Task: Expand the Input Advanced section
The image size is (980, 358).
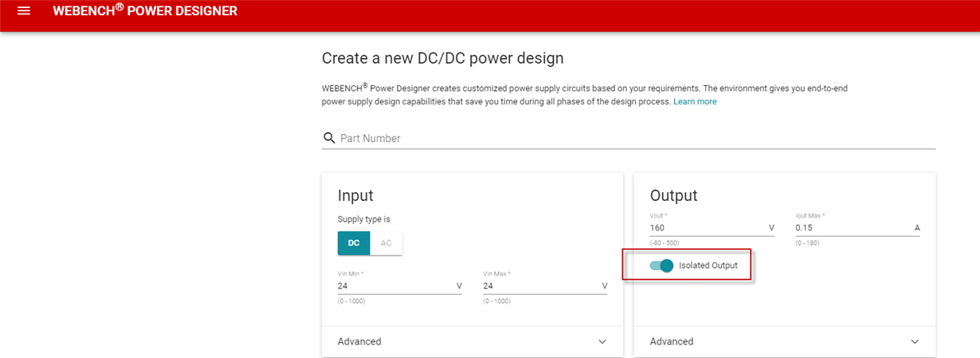Action: 472,341
